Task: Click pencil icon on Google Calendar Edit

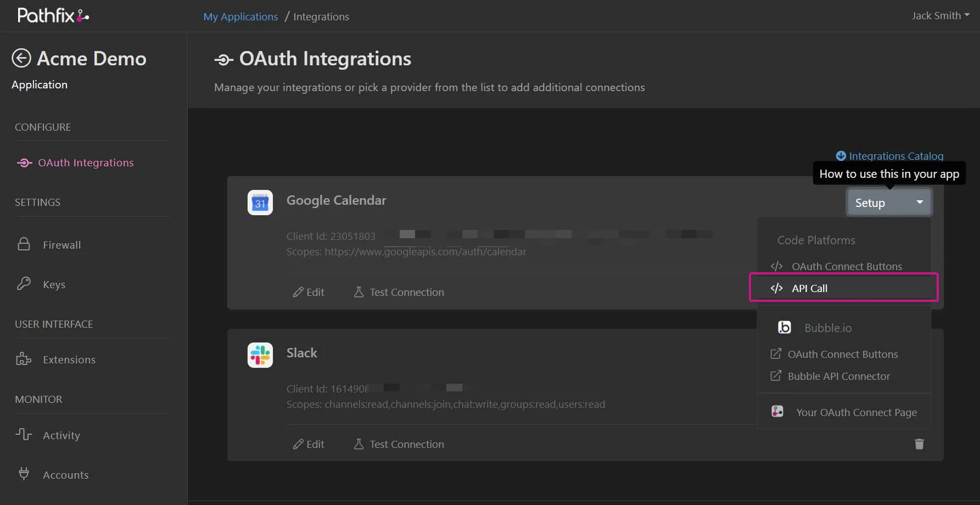Action: [x=298, y=292]
